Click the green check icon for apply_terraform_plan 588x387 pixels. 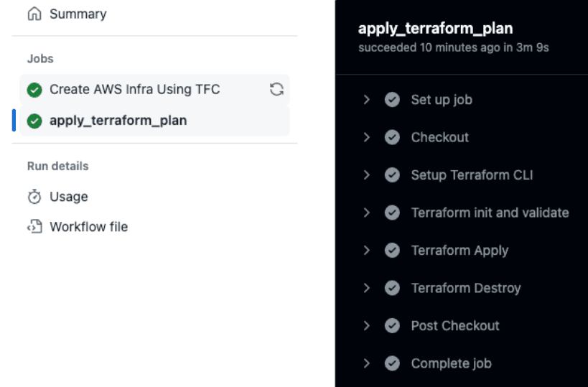[x=34, y=121]
